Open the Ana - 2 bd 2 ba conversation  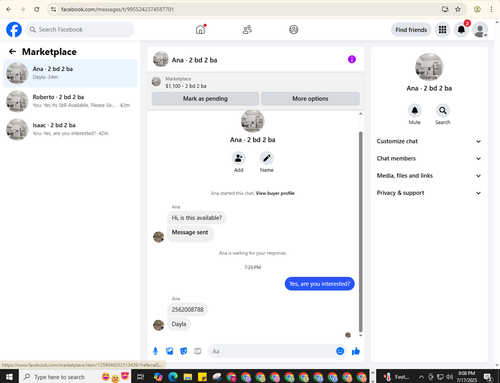pos(70,73)
